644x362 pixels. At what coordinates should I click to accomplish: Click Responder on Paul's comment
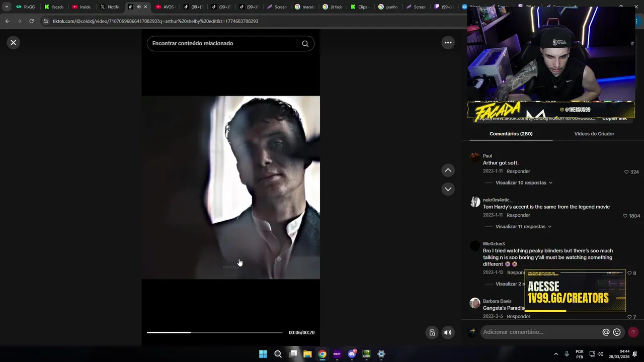[518, 171]
